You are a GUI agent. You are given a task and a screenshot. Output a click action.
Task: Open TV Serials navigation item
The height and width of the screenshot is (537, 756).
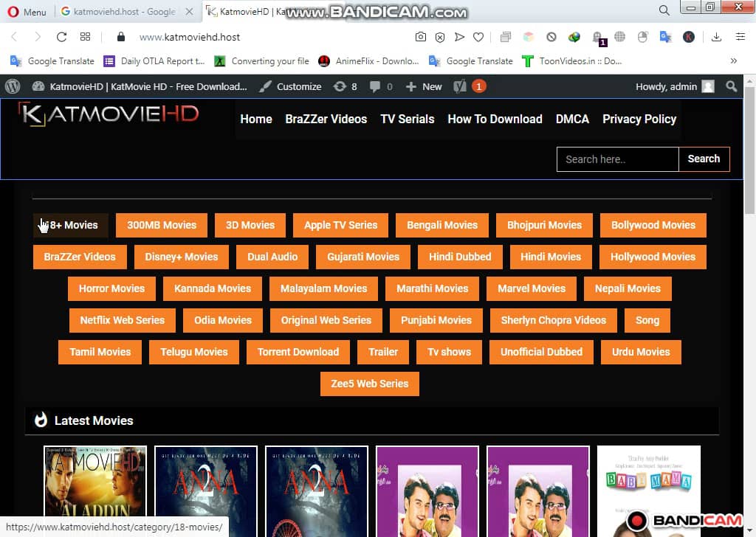(x=408, y=119)
